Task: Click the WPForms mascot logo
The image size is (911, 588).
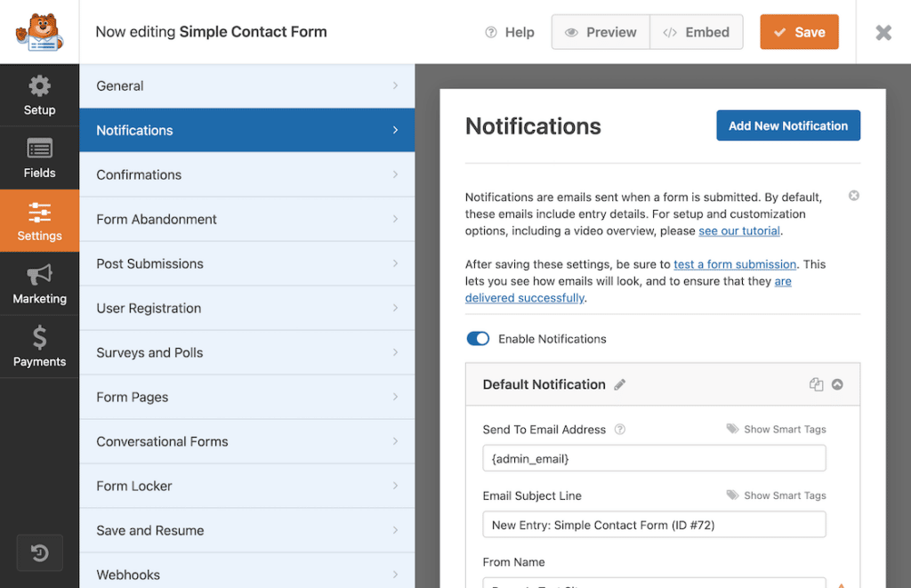Action: tap(39, 32)
